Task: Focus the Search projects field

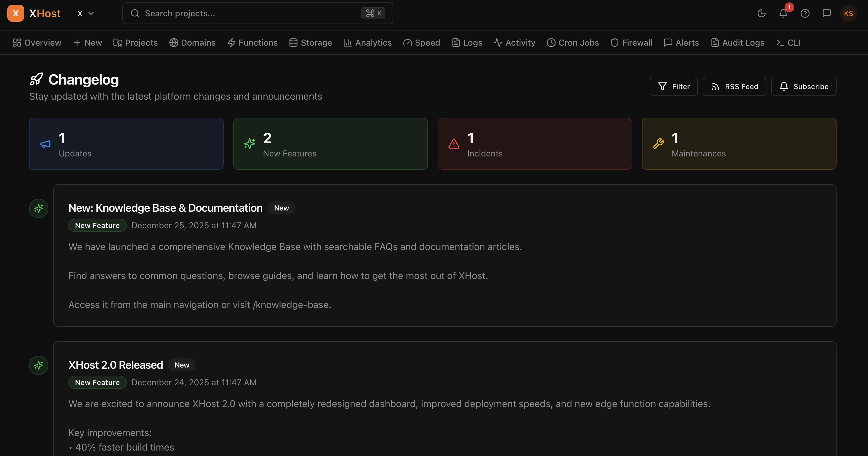Action: [x=257, y=14]
